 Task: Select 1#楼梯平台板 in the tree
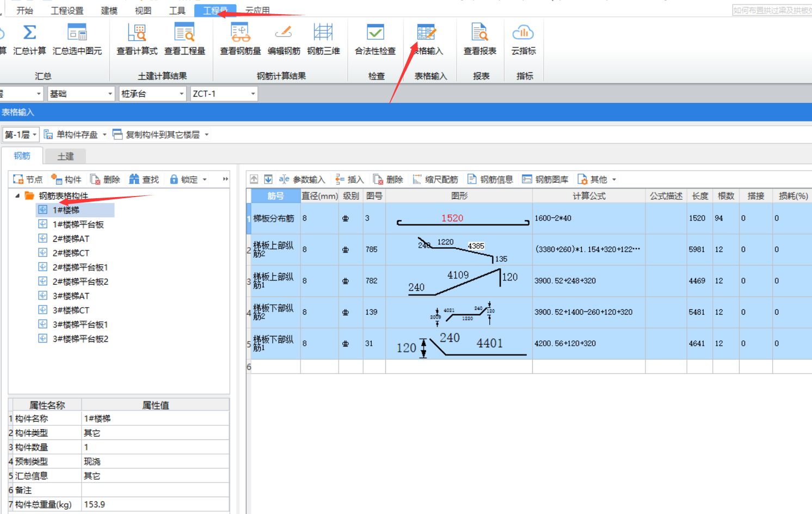pos(78,224)
